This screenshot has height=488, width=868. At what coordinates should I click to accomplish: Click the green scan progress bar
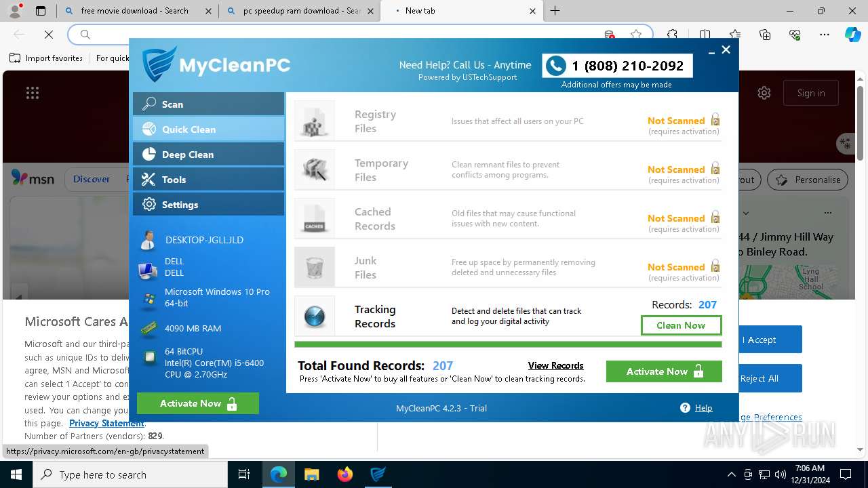pos(508,344)
